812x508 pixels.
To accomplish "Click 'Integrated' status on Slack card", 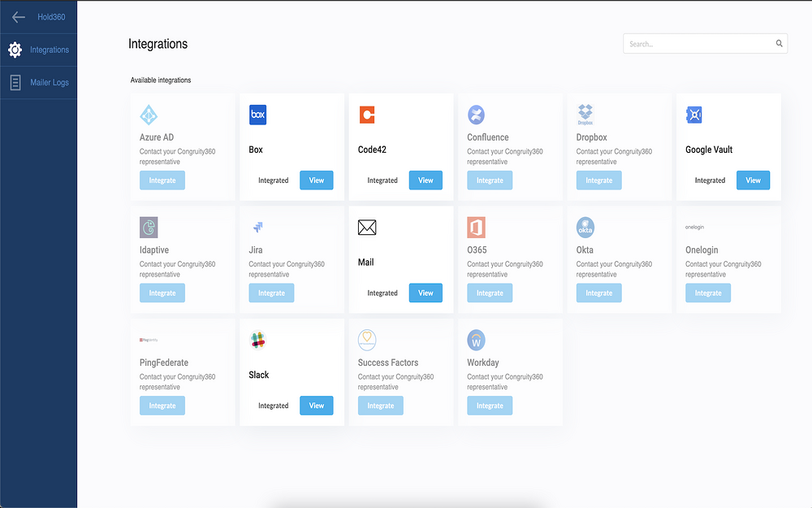I will click(x=274, y=406).
